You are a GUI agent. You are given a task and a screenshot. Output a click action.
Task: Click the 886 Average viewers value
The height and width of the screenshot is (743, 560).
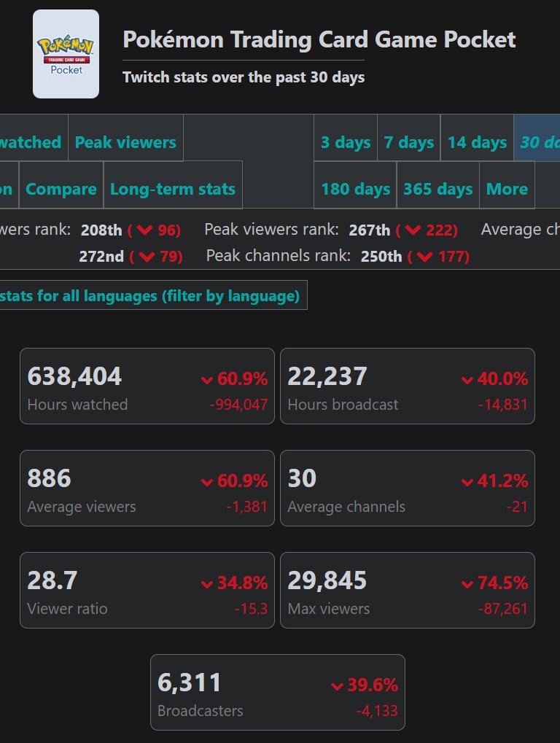(x=50, y=478)
